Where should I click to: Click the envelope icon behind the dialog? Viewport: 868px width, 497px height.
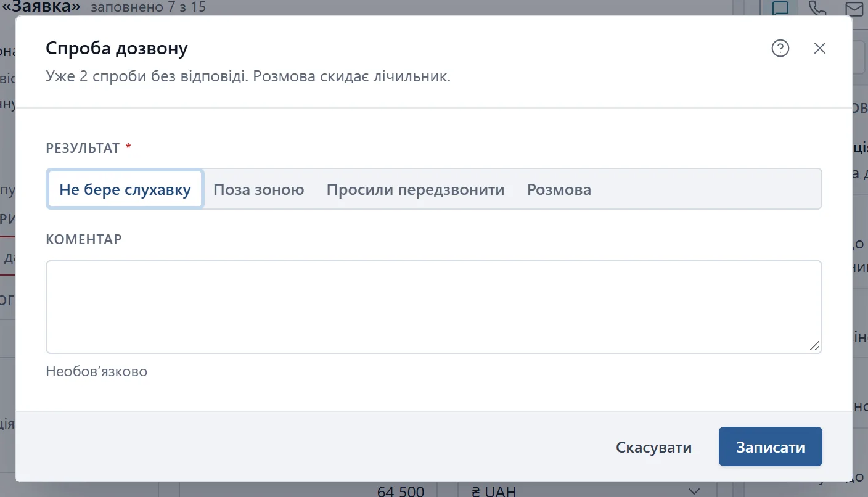854,9
